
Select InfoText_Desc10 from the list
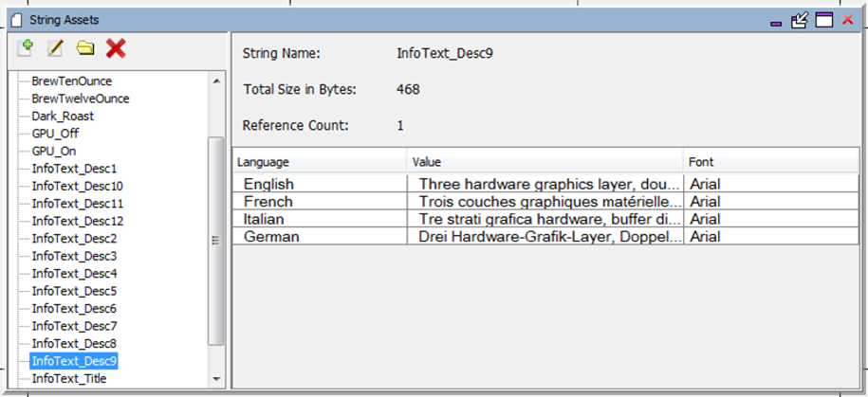(78, 186)
